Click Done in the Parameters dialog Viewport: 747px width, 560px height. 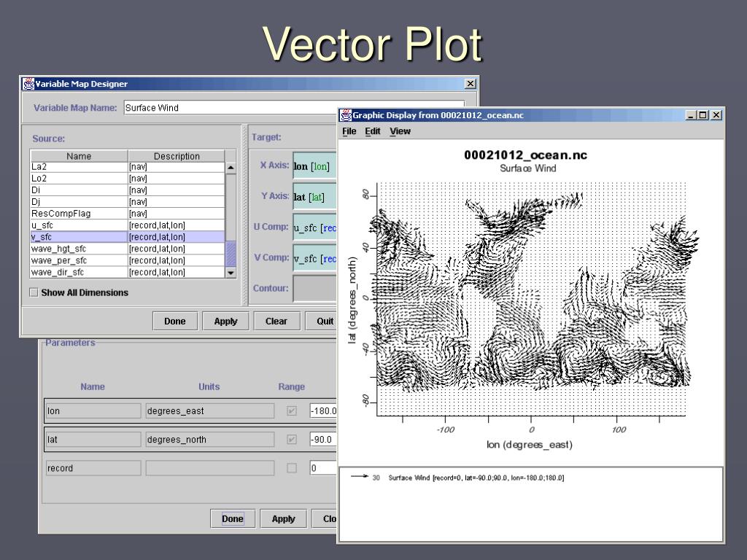(x=233, y=518)
